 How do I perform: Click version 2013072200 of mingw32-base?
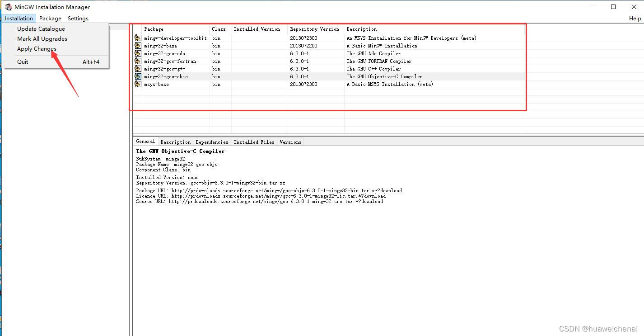(303, 46)
